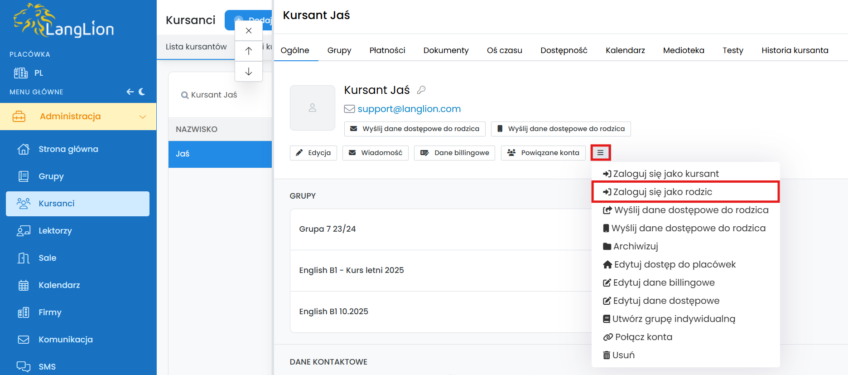Click the key icon beside Kursant Jaś
The image size is (848, 375).
[421, 90]
